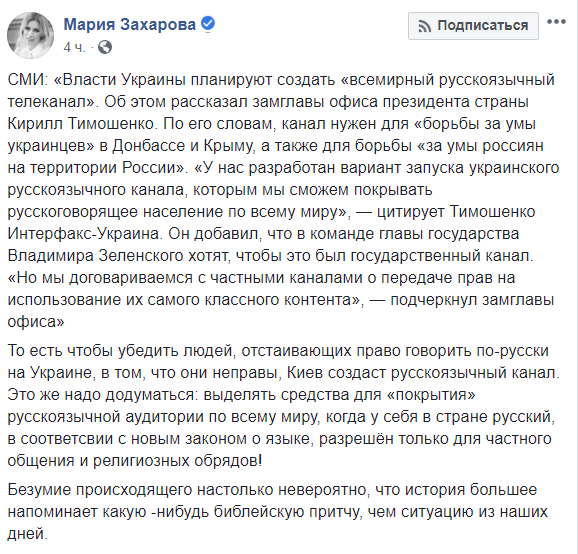Click the RSS feed icon inside Подписаться

click(x=425, y=26)
